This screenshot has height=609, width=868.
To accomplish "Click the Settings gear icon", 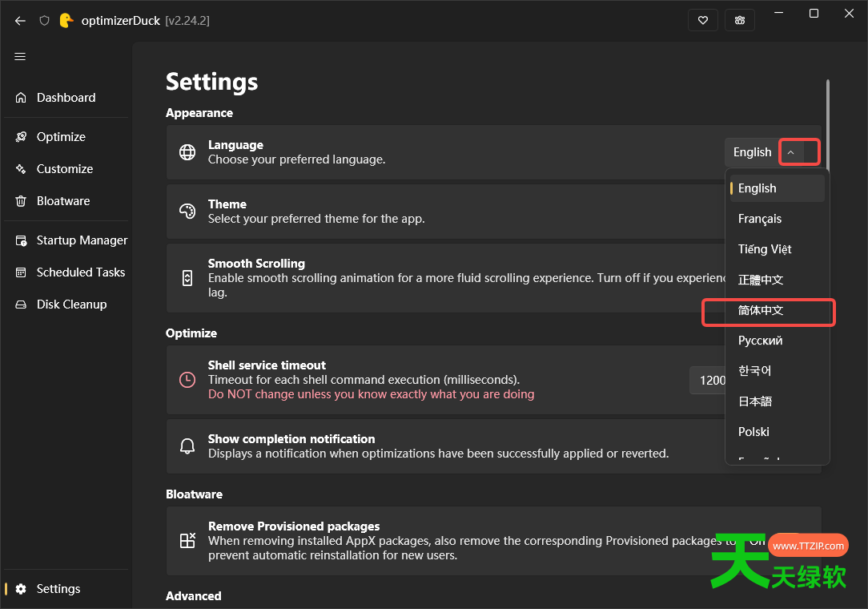I will 21,589.
